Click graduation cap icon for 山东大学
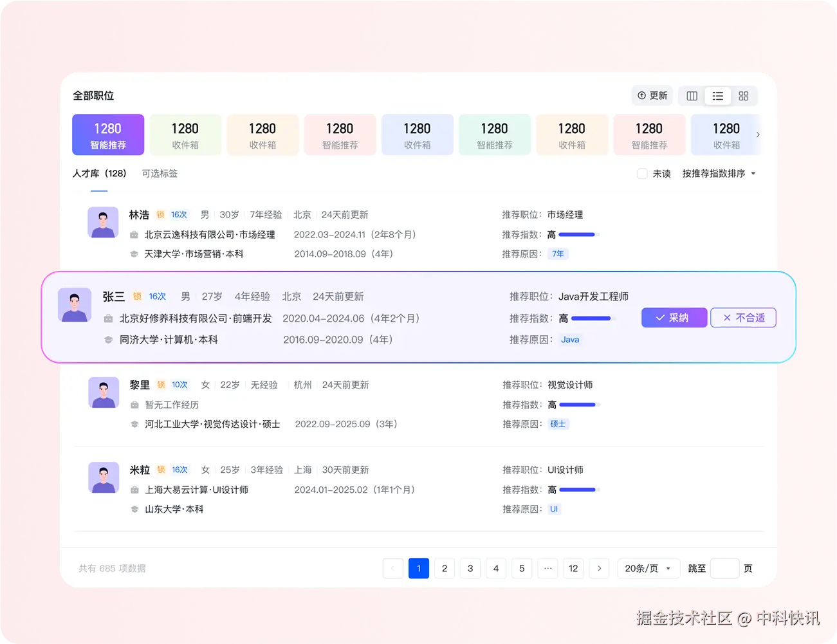 [134, 509]
